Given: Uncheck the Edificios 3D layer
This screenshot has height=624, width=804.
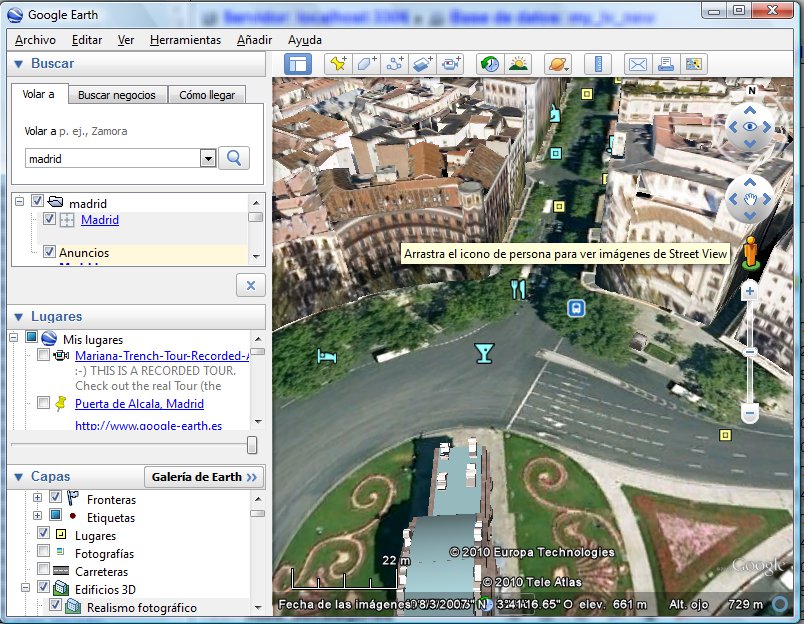Looking at the screenshot, I should (44, 587).
